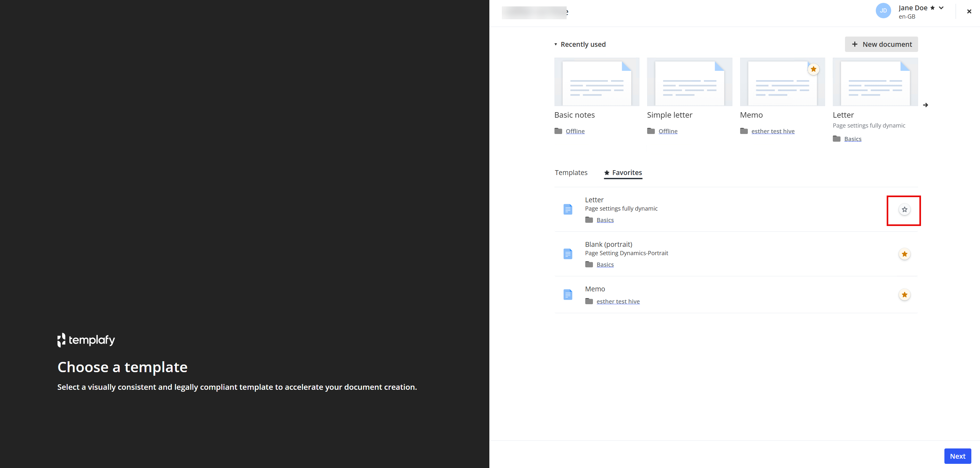Viewport: 980px width, 468px height.
Task: Click the Basic notes title text
Action: 574,115
